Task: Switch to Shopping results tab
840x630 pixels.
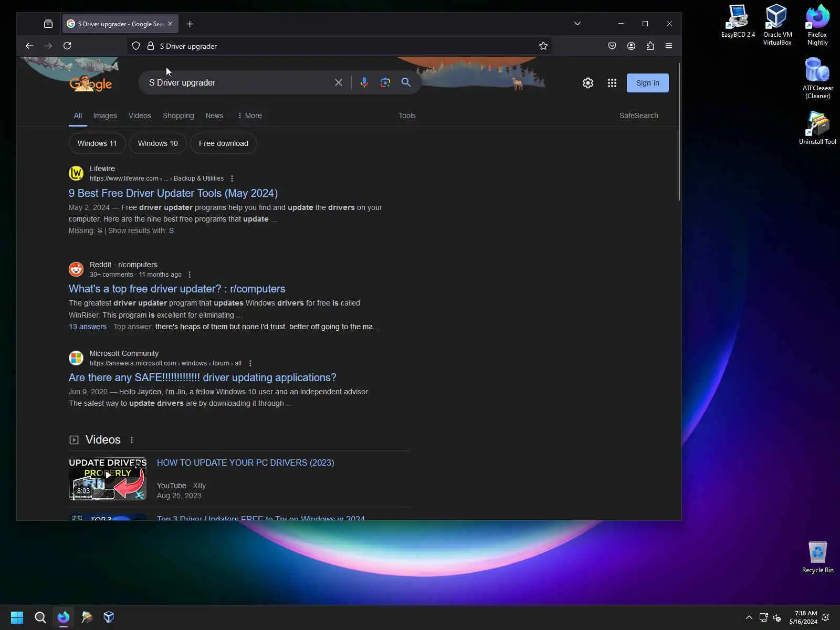Action: tap(178, 115)
